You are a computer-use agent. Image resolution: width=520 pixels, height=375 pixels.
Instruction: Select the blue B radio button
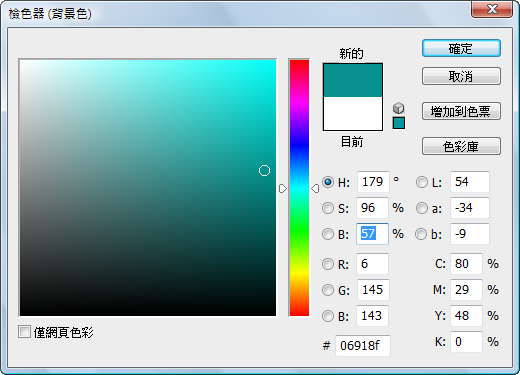coord(328,316)
